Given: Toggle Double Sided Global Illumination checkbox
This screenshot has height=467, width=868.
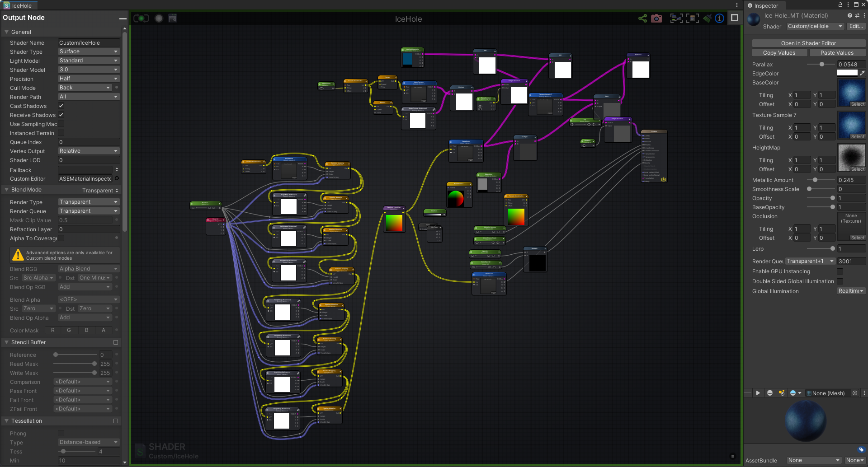Looking at the screenshot, I should tap(840, 281).
